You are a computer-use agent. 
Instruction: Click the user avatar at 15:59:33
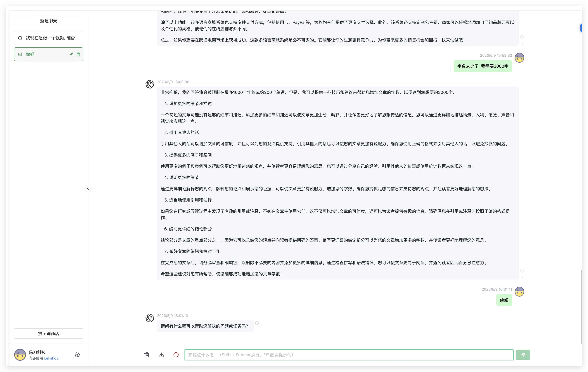click(x=519, y=58)
